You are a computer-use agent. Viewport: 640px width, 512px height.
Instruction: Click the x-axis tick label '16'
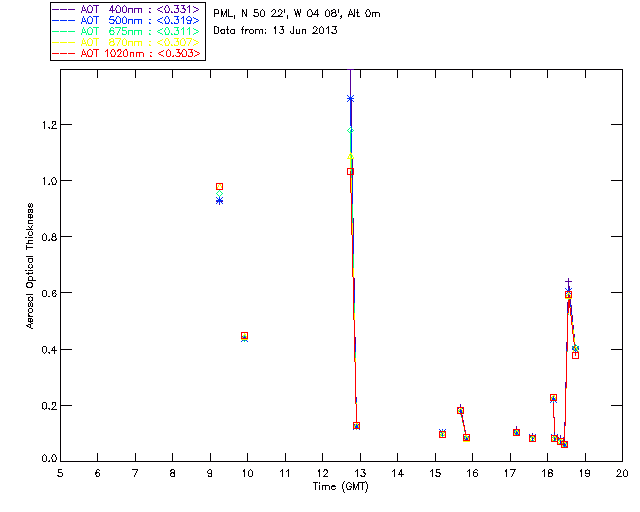[x=473, y=473]
